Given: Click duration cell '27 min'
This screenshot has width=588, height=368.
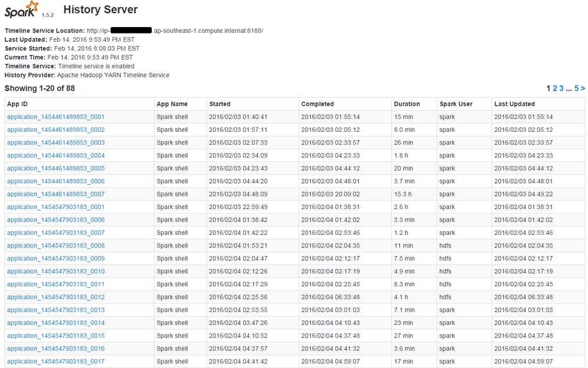Looking at the screenshot, I should (403, 336).
